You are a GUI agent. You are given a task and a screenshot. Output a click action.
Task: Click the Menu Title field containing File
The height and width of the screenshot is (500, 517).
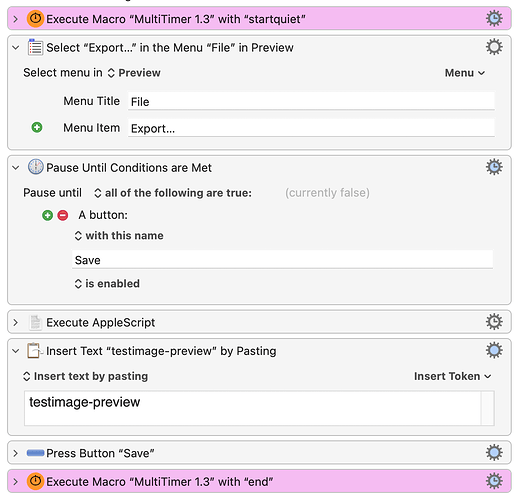tap(311, 101)
